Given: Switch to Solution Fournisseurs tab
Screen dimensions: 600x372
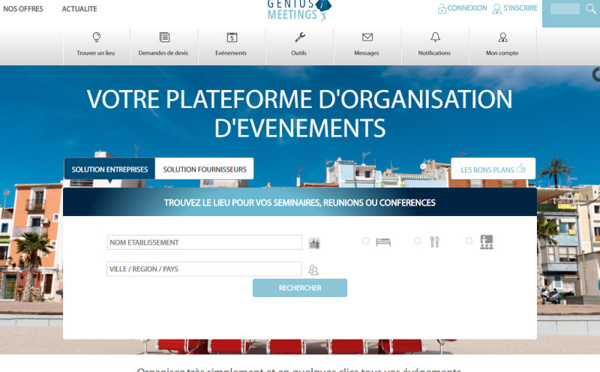Looking at the screenshot, I should [x=204, y=169].
